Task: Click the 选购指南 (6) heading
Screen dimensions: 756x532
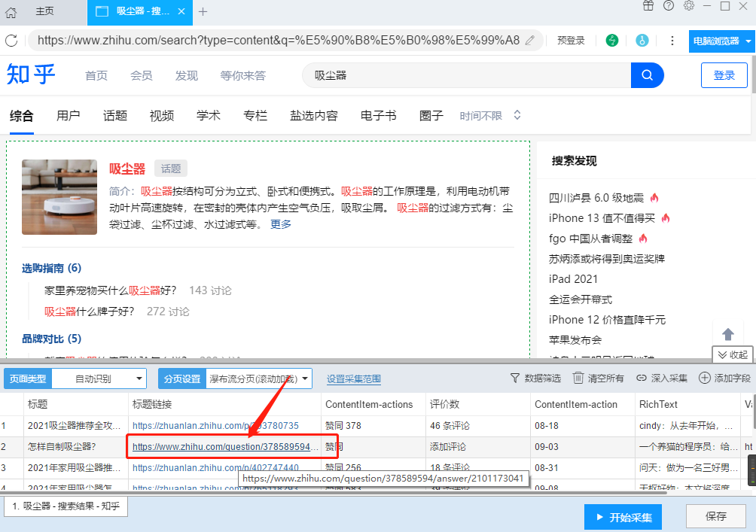Action: click(52, 268)
